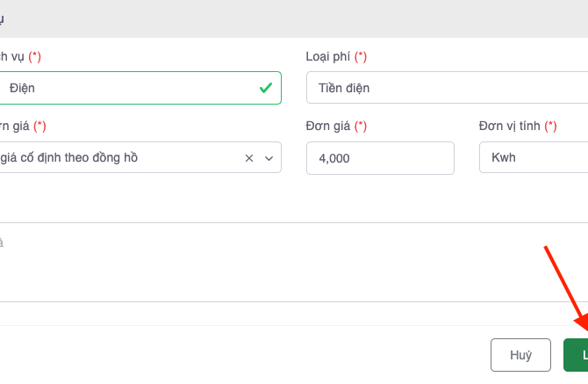588x384 pixels.
Task: Focus the service name field containing Điện
Action: (x=123, y=88)
